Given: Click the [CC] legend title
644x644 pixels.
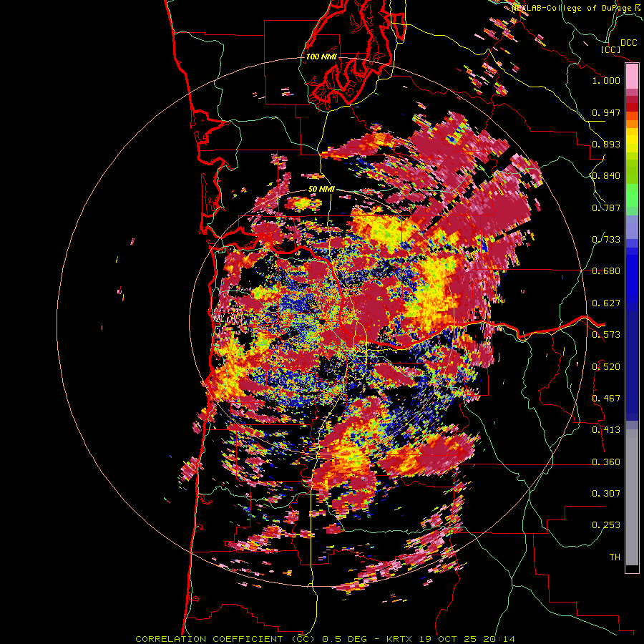Looking at the screenshot, I should (610, 49).
